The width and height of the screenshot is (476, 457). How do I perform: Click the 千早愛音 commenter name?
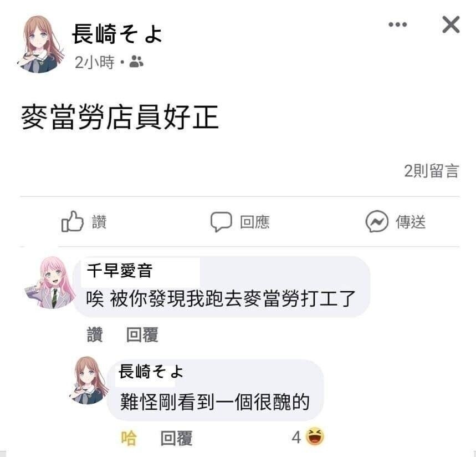tap(119, 271)
